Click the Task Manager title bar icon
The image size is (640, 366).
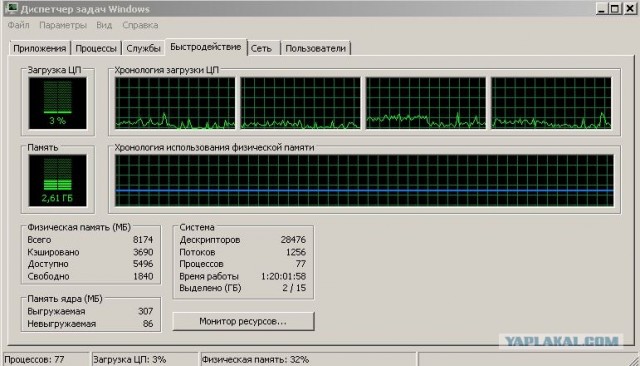click(x=12, y=8)
